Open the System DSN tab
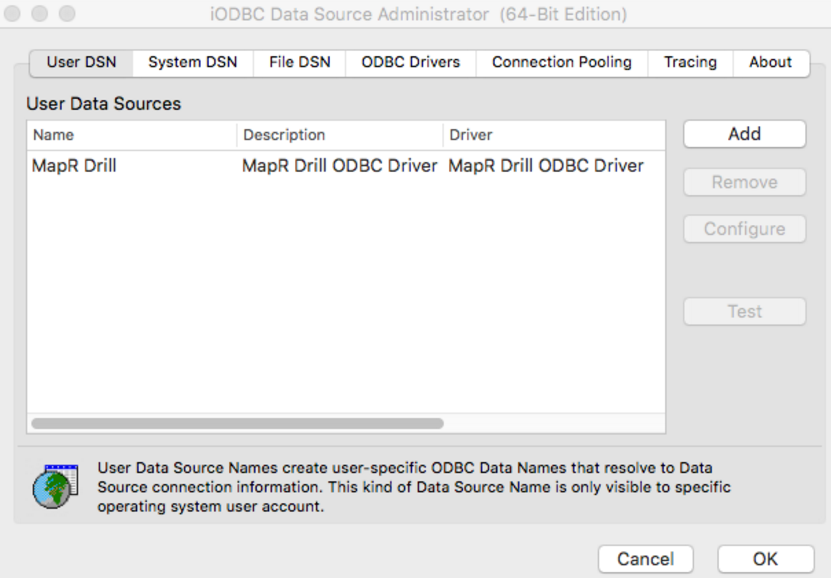831x578 pixels. 193,62
